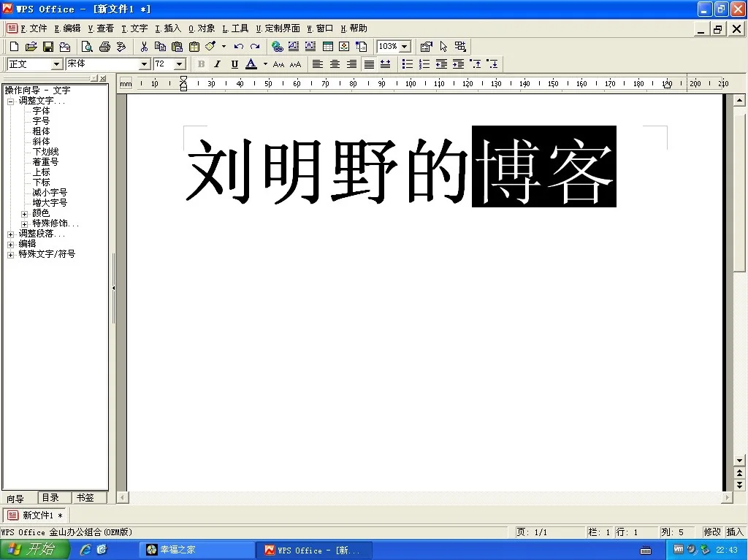Close the wizard side panel
Viewport: 748px width, 560px height.
click(x=103, y=78)
